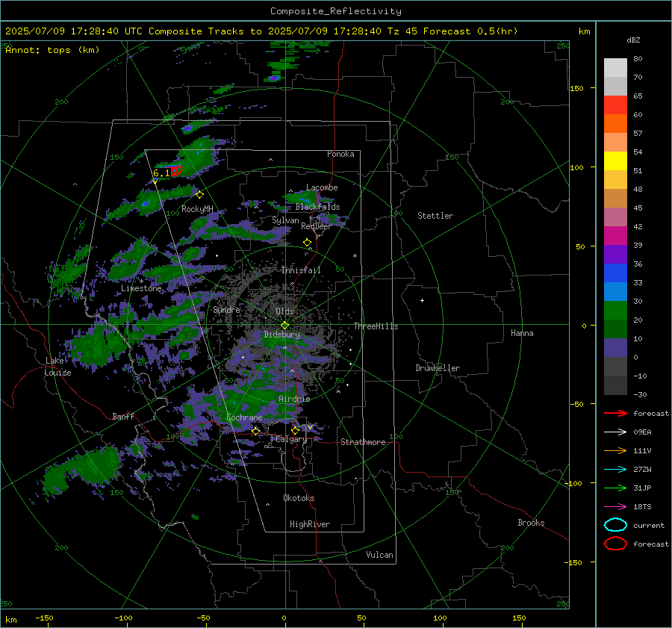Image resolution: width=672 pixels, height=628 pixels.
Task: Click the cyan current ellipse legend icon
Action: (x=615, y=525)
